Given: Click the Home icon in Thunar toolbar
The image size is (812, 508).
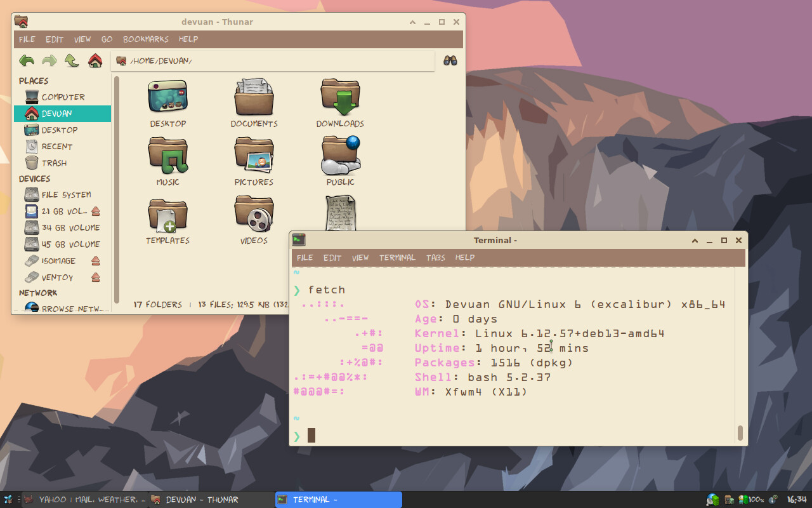Looking at the screenshot, I should coord(95,61).
